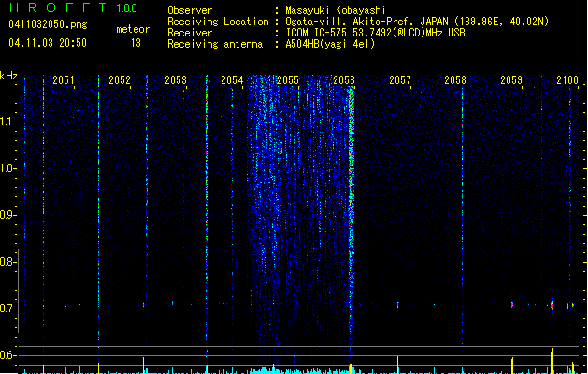Click the 2056 time marker
588x374 pixels.
click(x=344, y=79)
